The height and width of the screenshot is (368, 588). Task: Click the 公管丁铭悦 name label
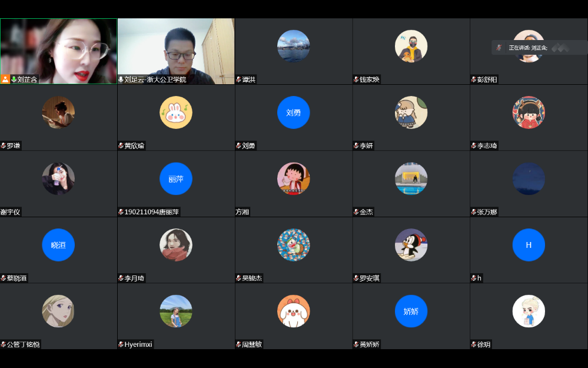pos(24,344)
